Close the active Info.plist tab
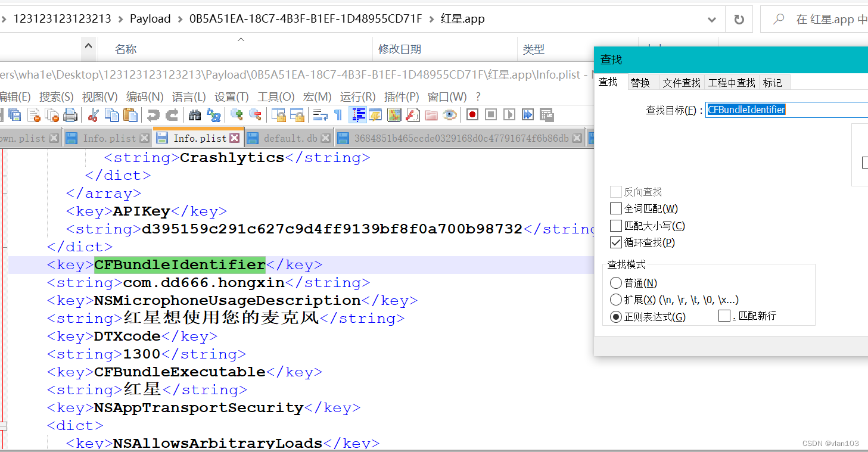The height and width of the screenshot is (452, 868). pos(234,138)
